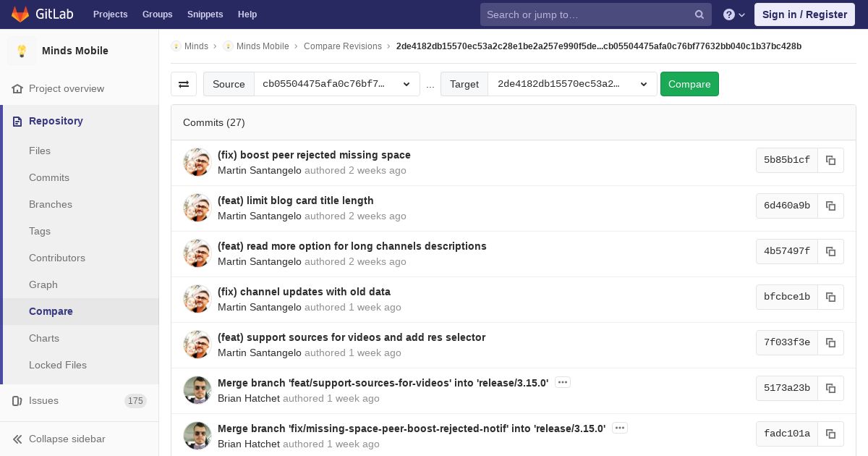The height and width of the screenshot is (456, 868).
Task: Open '(fix) channel updates with old data' commit
Action: coord(304,292)
